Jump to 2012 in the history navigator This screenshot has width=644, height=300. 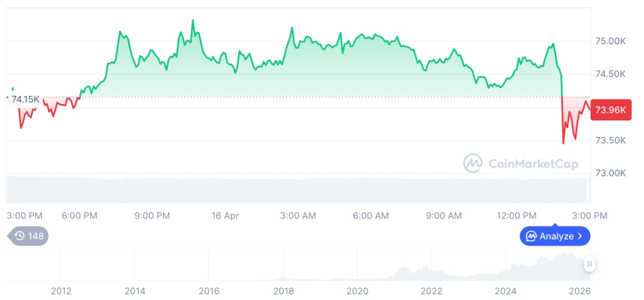[61, 290]
